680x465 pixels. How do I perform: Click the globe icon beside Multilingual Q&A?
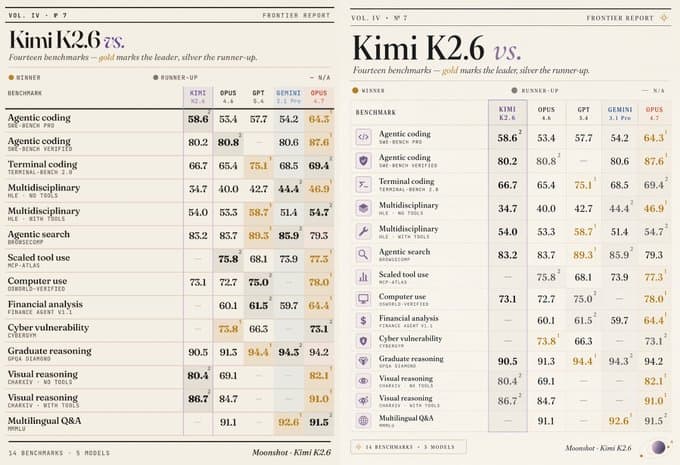363,420
